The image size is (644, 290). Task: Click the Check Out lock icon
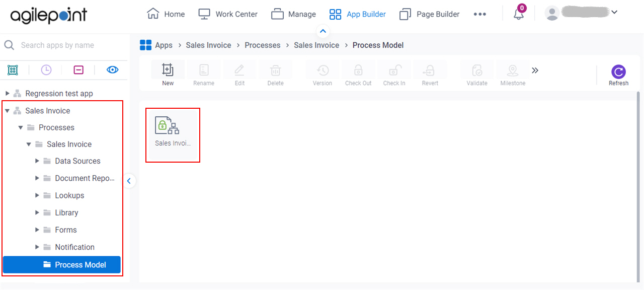point(358,70)
